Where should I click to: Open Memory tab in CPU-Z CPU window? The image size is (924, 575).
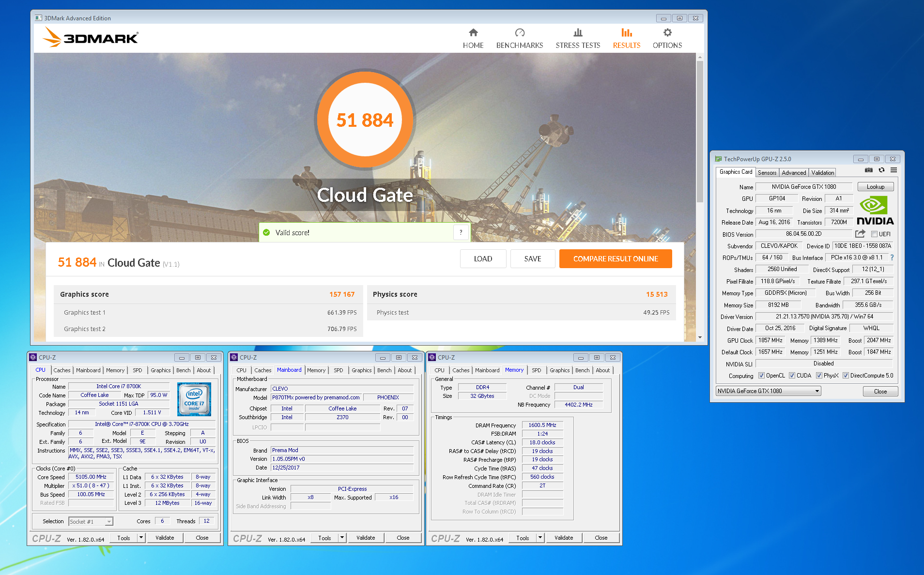point(115,370)
